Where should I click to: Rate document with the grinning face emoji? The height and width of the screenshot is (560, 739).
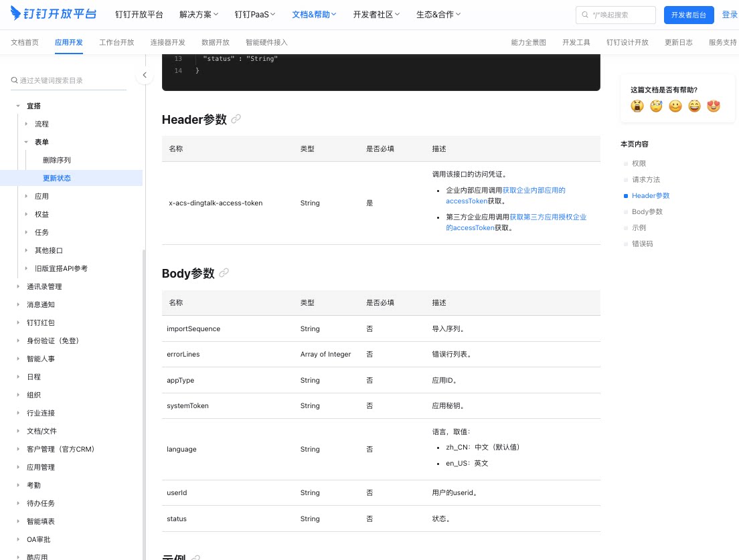694,106
